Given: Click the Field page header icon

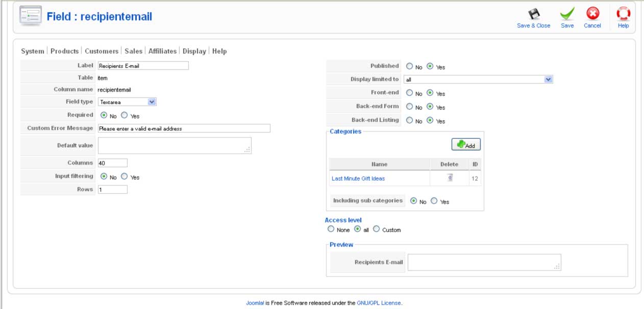Looking at the screenshot, I should 31,16.
